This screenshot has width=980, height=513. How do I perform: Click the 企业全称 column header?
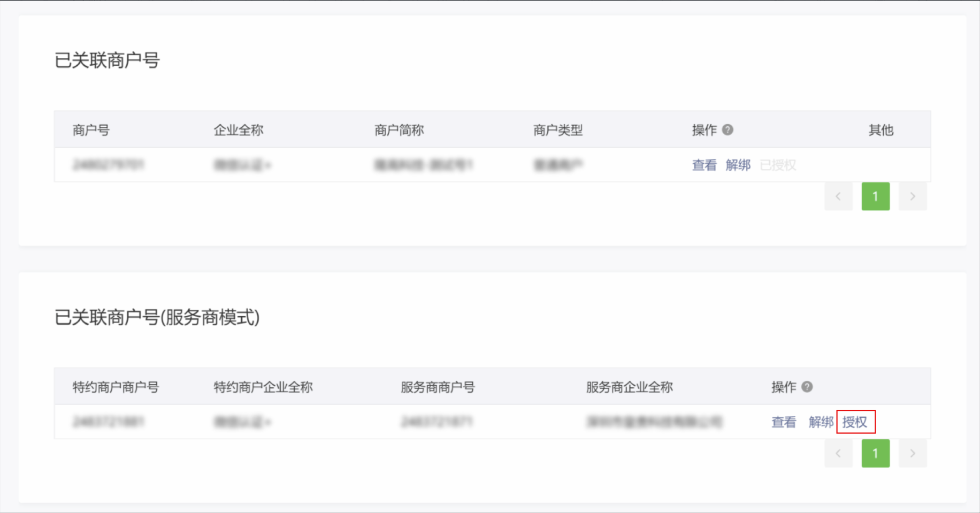click(x=239, y=130)
